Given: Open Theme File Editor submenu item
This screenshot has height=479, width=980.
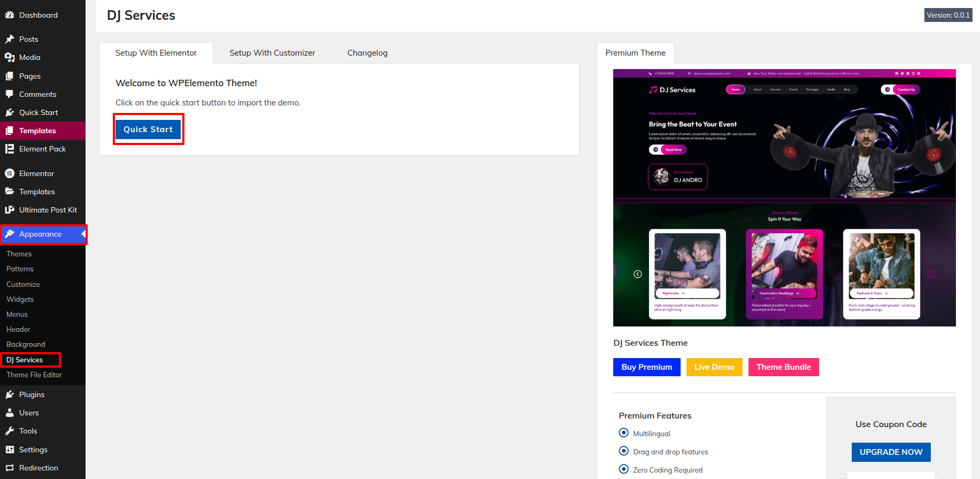Looking at the screenshot, I should (34, 375).
